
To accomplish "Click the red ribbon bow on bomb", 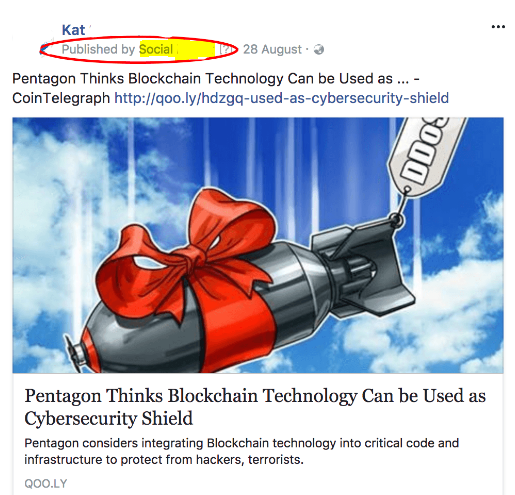I will (187, 253).
